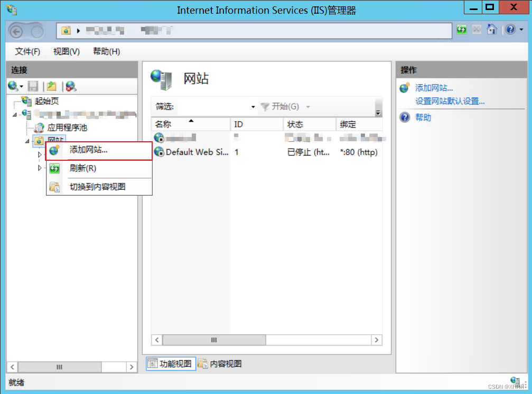Open the 视图(V) menu

pos(67,51)
